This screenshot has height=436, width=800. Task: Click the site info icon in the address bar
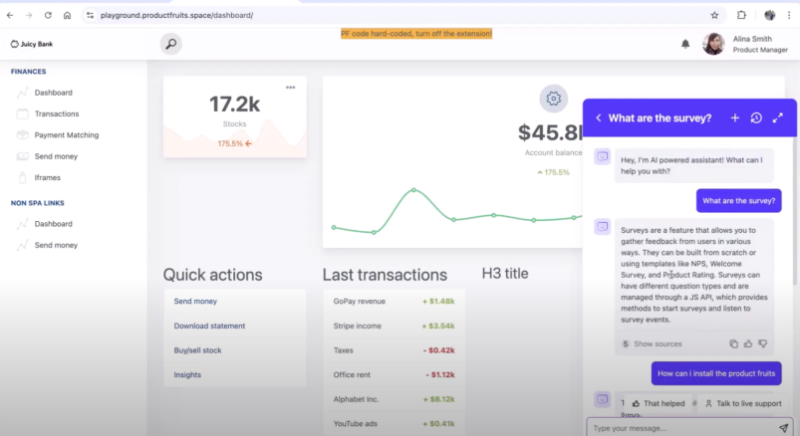(x=90, y=15)
